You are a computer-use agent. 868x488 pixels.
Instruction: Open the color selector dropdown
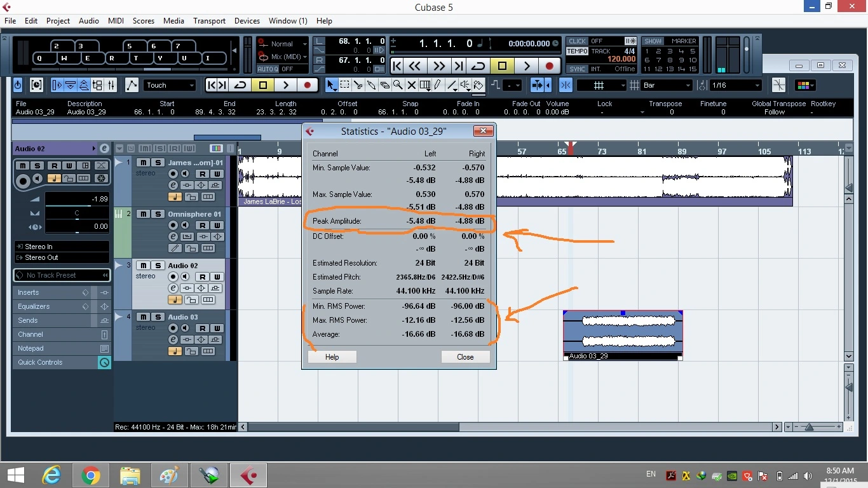pos(806,85)
